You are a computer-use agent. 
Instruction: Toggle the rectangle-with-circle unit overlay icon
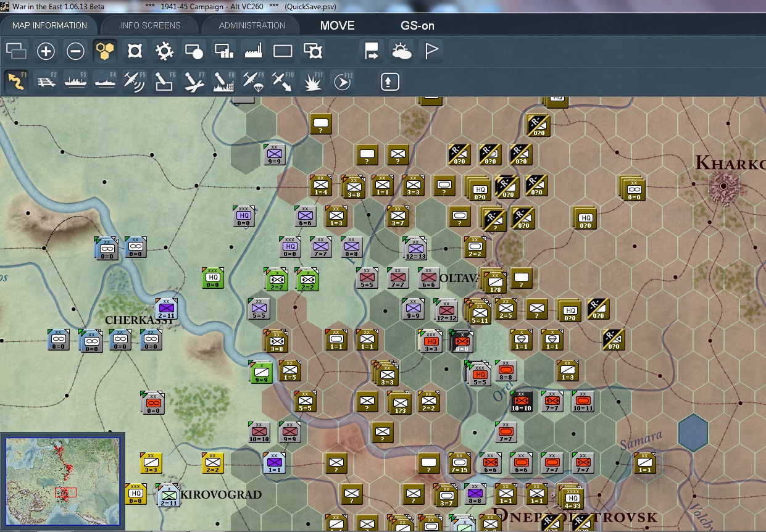(x=194, y=51)
